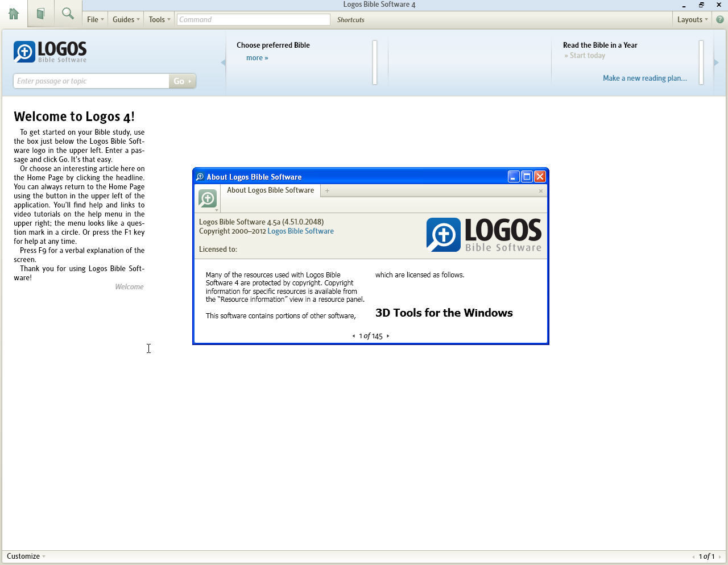This screenshot has width=728, height=565.
Task: Open the Help question mark icon
Action: 719,19
